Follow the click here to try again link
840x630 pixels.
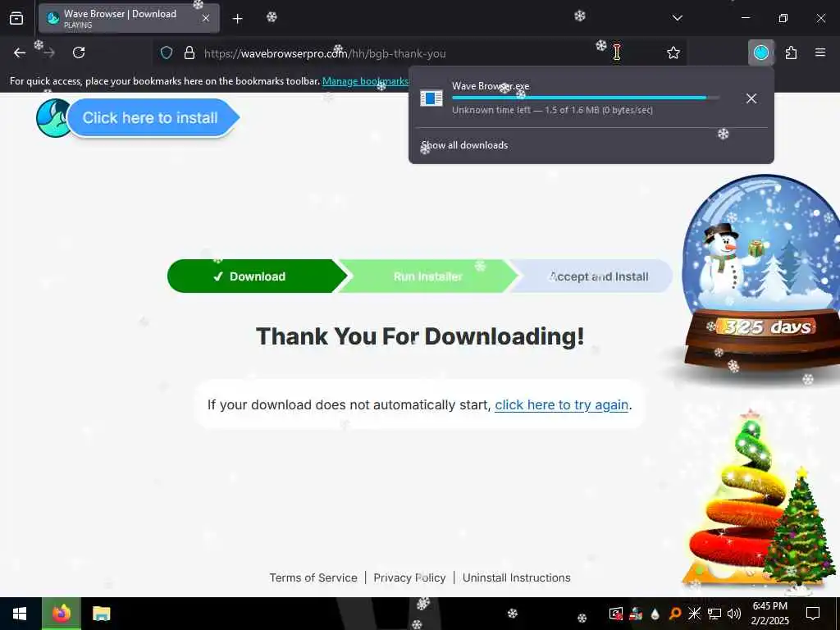coord(561,405)
